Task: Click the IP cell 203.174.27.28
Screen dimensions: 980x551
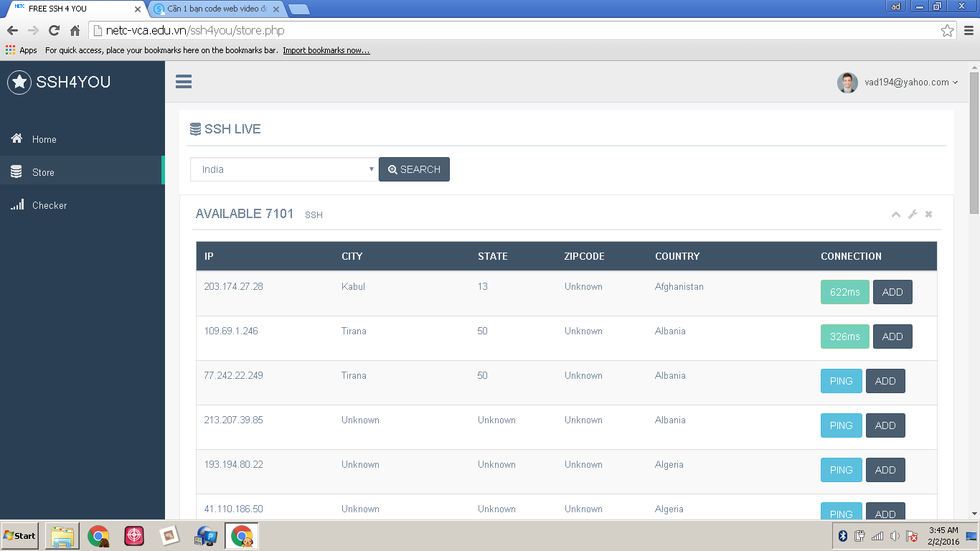Action: 234,286
